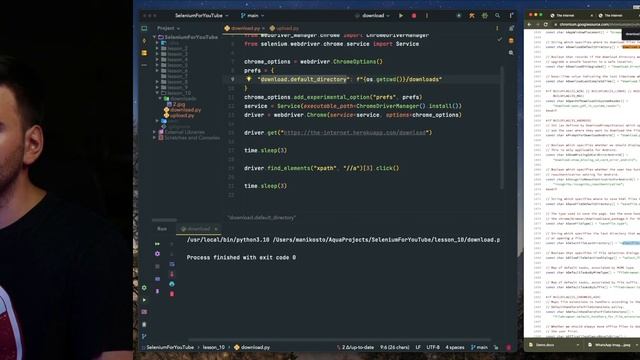The width and height of the screenshot is (640, 360).
Task: Reload the page in the Chrome window
Action: pyautogui.click(x=546, y=24)
